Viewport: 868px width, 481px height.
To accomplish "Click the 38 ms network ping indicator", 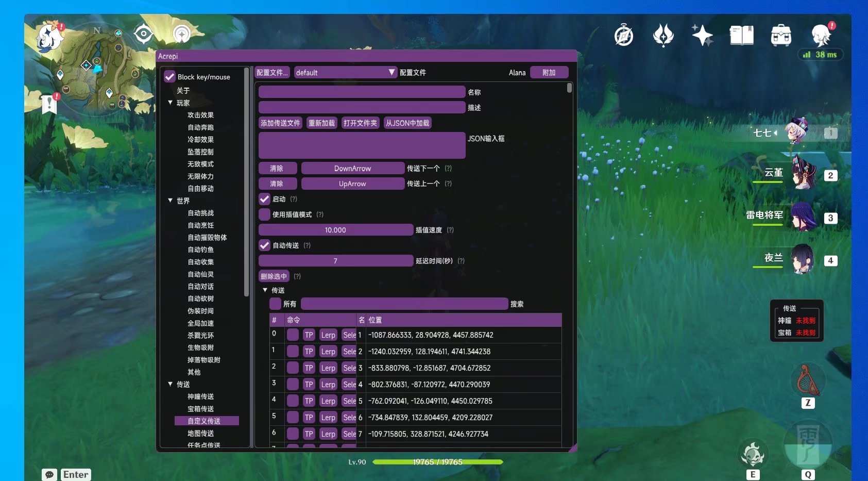I will coord(820,55).
